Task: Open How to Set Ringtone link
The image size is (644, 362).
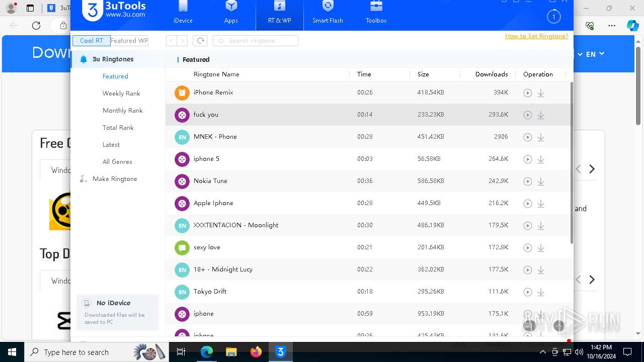Action: 536,36
